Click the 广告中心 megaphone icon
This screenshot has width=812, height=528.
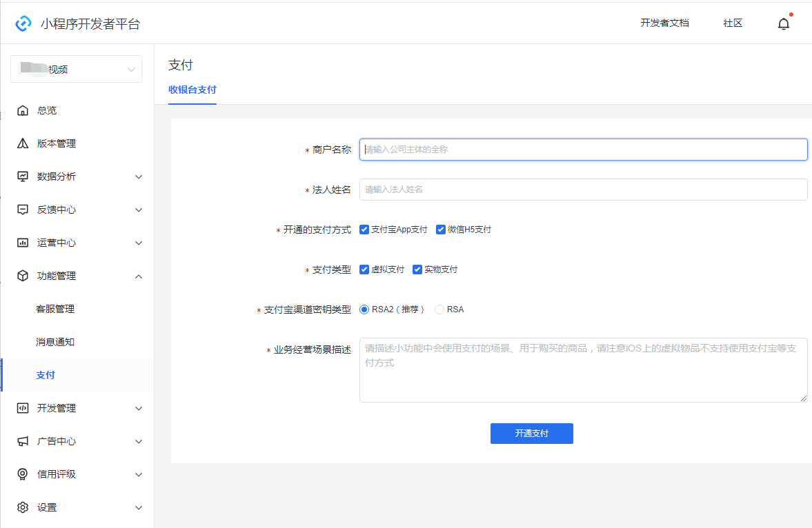pos(23,441)
